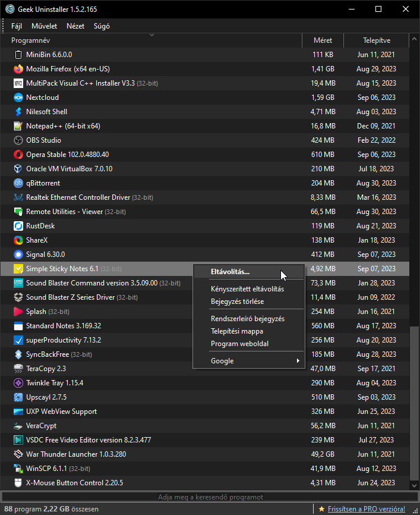Click the MultiPack Visual C++ Installer icon
This screenshot has width=420, height=515.
[x=18, y=83]
